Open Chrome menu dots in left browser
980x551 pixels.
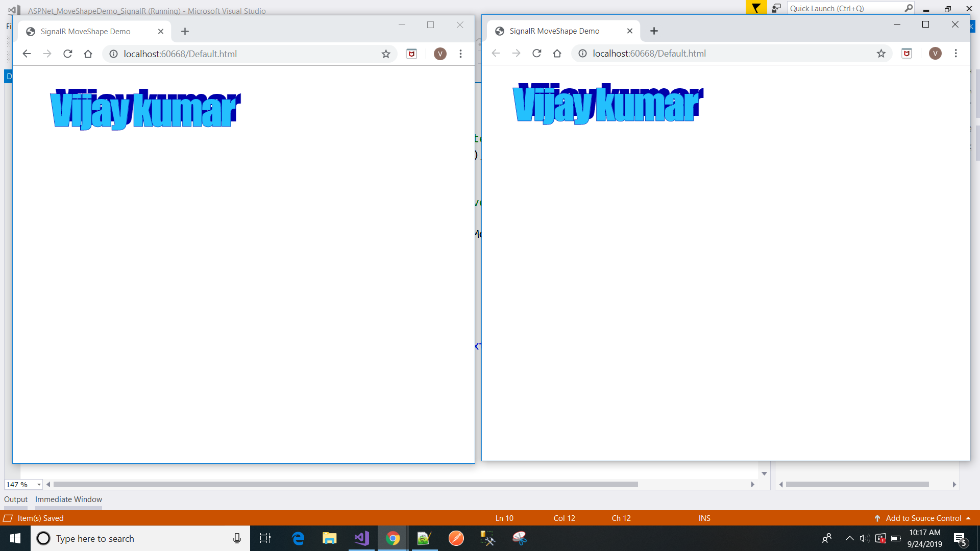point(460,54)
